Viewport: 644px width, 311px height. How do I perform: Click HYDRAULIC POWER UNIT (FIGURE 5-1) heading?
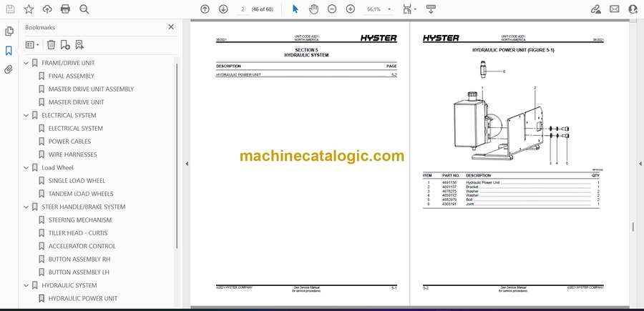(x=513, y=50)
